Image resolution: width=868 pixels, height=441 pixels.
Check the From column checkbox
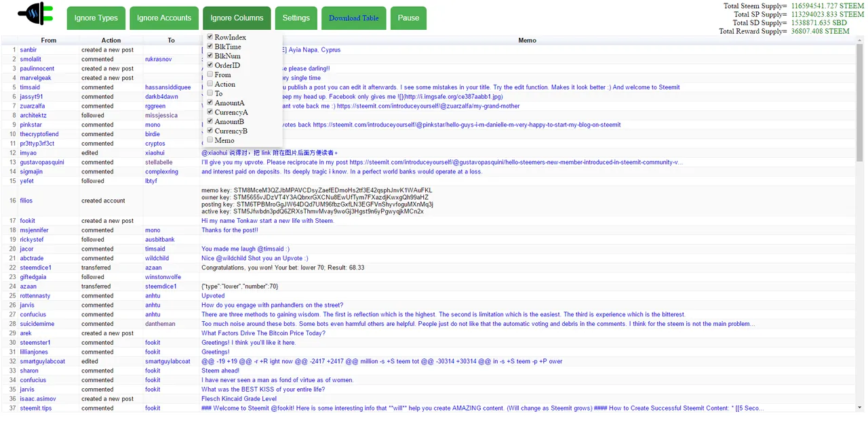[x=210, y=75]
